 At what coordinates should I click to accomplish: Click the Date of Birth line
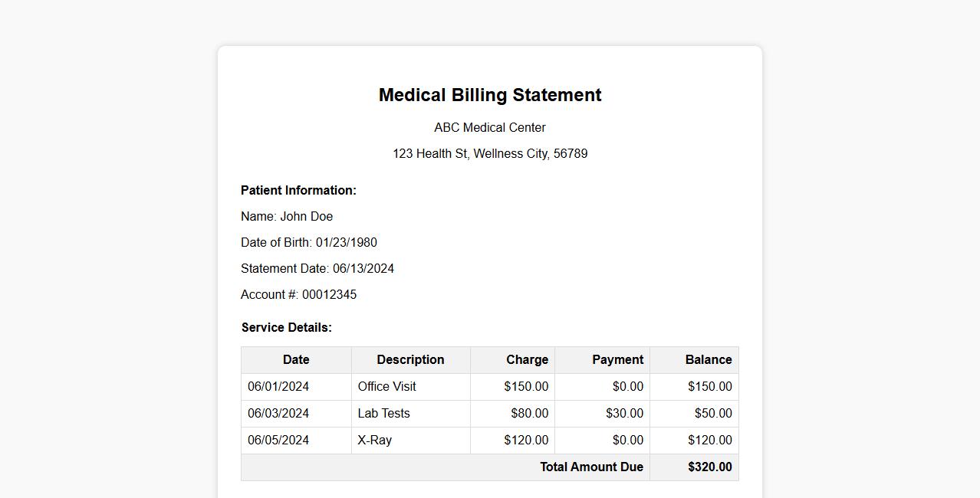[309, 242]
